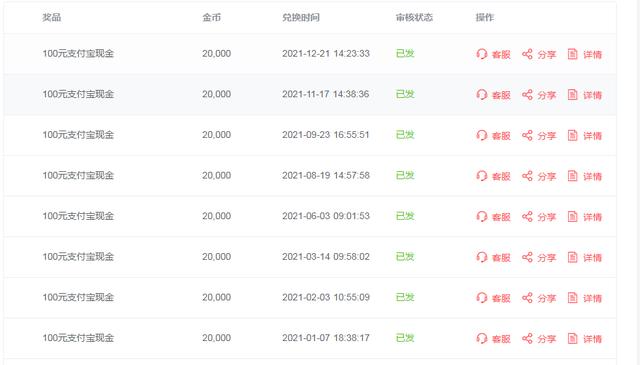Screen dimensions: 640x365
Task: Click the 兑换时间 column header
Action: click(x=301, y=18)
